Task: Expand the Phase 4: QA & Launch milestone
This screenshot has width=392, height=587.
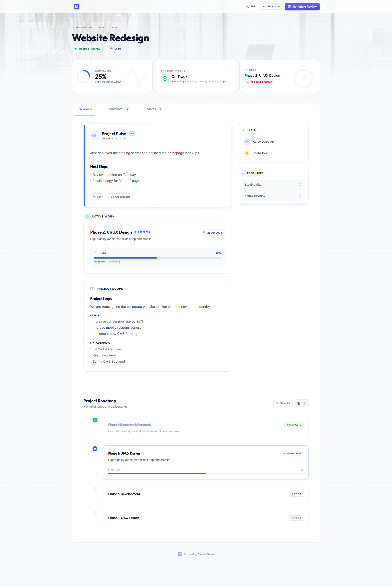Action: pyautogui.click(x=206, y=518)
